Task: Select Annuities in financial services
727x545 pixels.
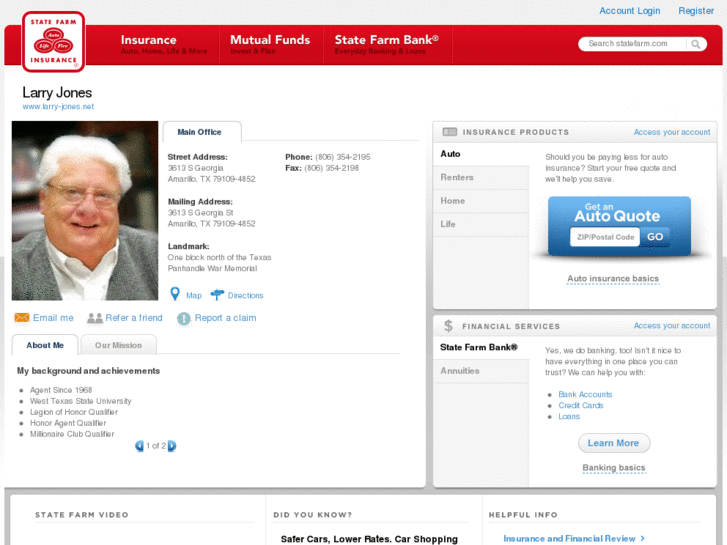Action: [481, 371]
